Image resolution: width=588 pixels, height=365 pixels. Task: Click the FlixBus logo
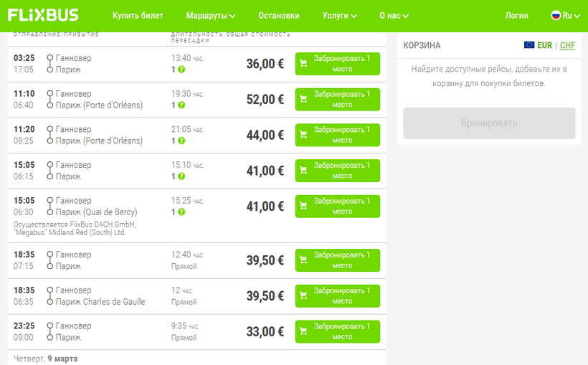tap(43, 15)
